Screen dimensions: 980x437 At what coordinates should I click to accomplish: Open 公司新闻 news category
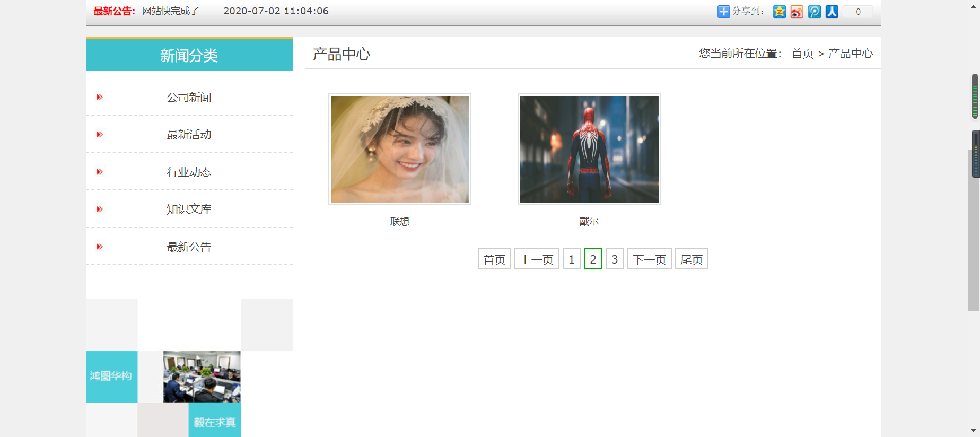(x=189, y=98)
